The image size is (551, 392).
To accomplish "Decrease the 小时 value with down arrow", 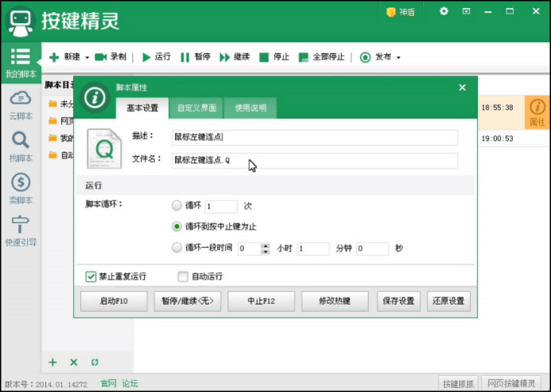I will pyautogui.click(x=266, y=251).
